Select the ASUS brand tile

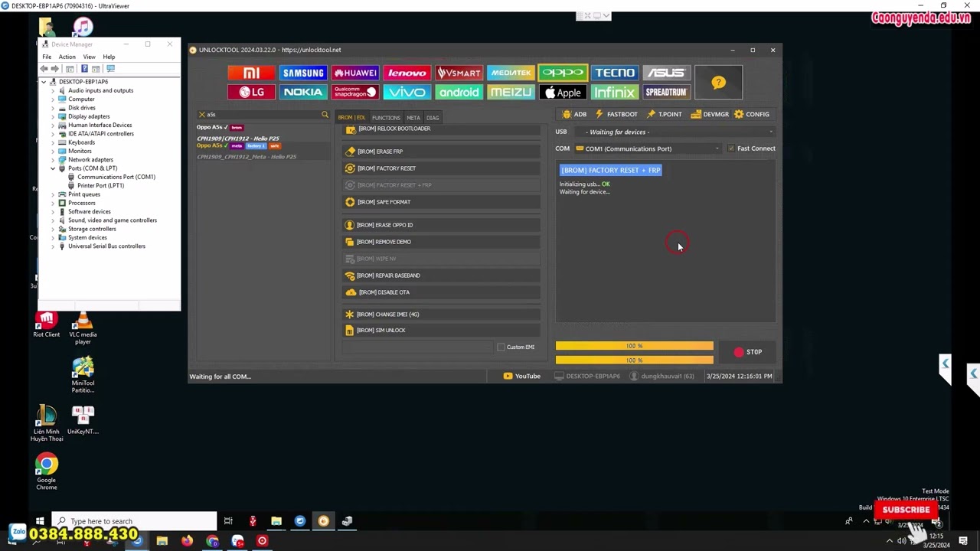click(x=666, y=73)
